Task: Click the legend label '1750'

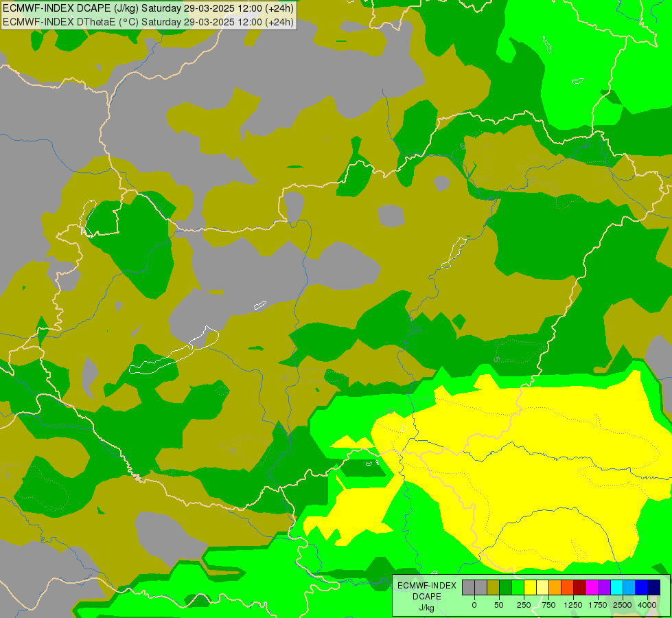Action: click(598, 605)
